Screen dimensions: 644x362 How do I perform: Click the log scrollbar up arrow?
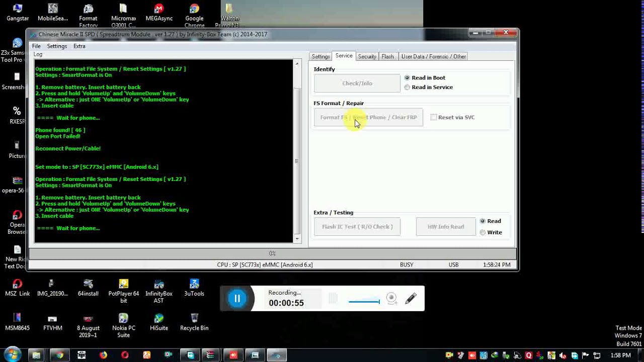(297, 63)
